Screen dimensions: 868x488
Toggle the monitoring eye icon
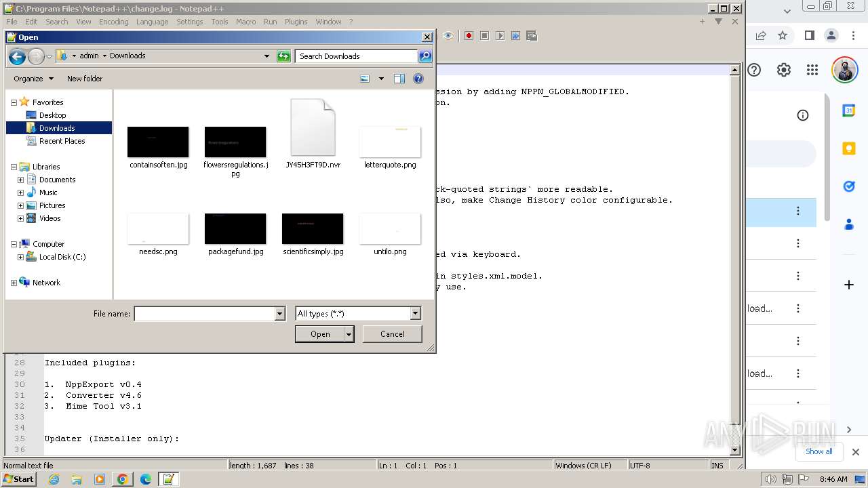(448, 35)
